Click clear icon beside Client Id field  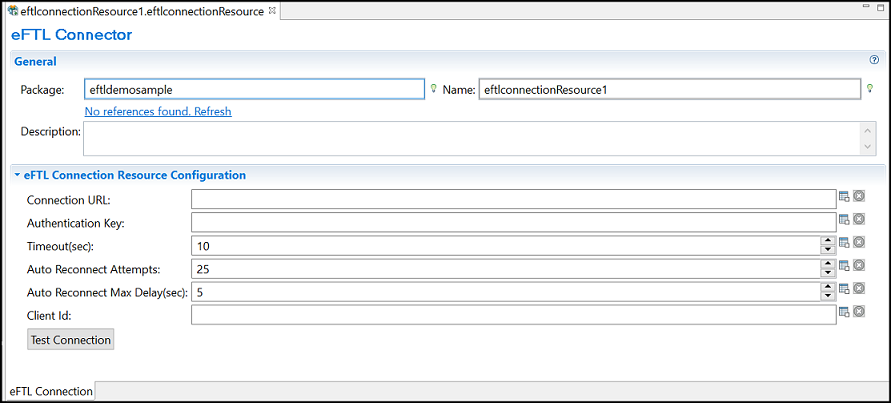pos(858,312)
